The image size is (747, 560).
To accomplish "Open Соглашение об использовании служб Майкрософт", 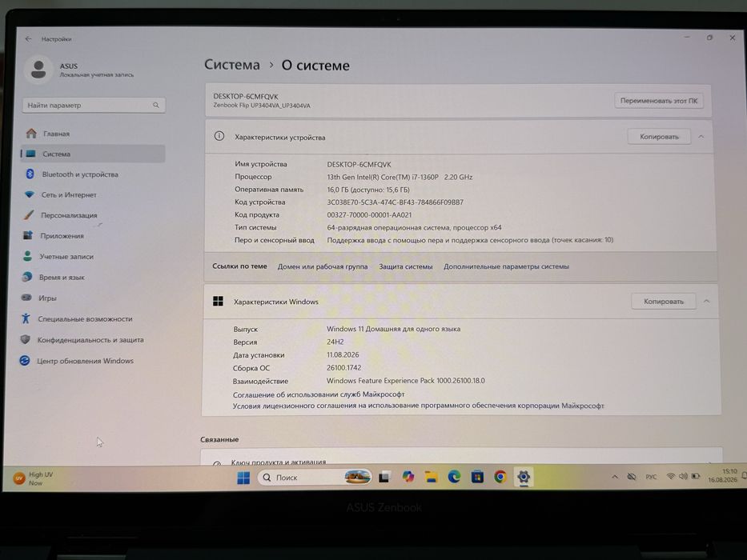I will coord(319,394).
